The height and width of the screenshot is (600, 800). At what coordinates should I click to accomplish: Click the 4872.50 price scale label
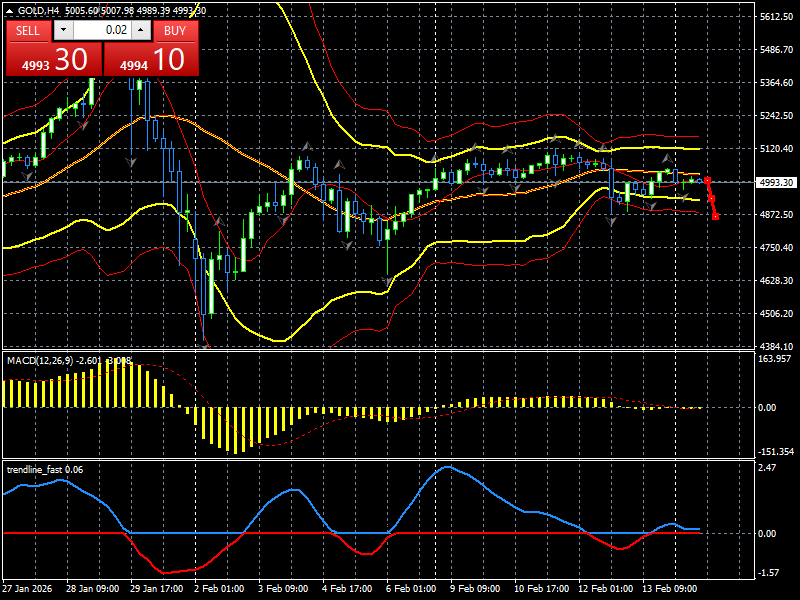click(x=776, y=215)
